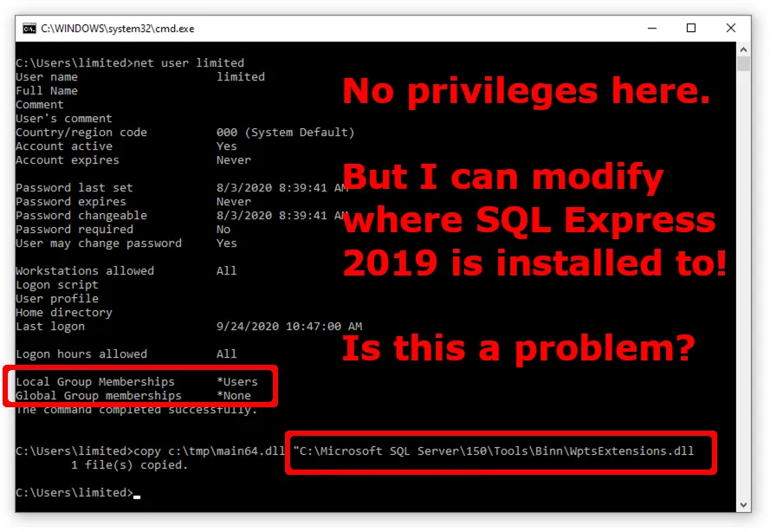Image resolution: width=770 pixels, height=532 pixels.
Task: Click the title text C:\WINDOWS\system32\cmd.exe
Action: pyautogui.click(x=118, y=29)
